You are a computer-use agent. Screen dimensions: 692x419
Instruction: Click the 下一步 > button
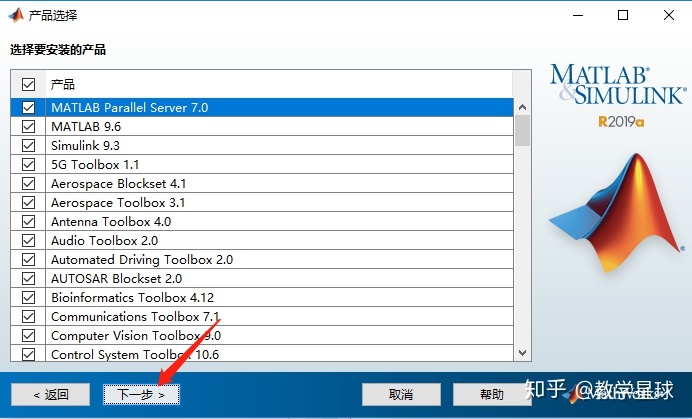pyautogui.click(x=141, y=394)
